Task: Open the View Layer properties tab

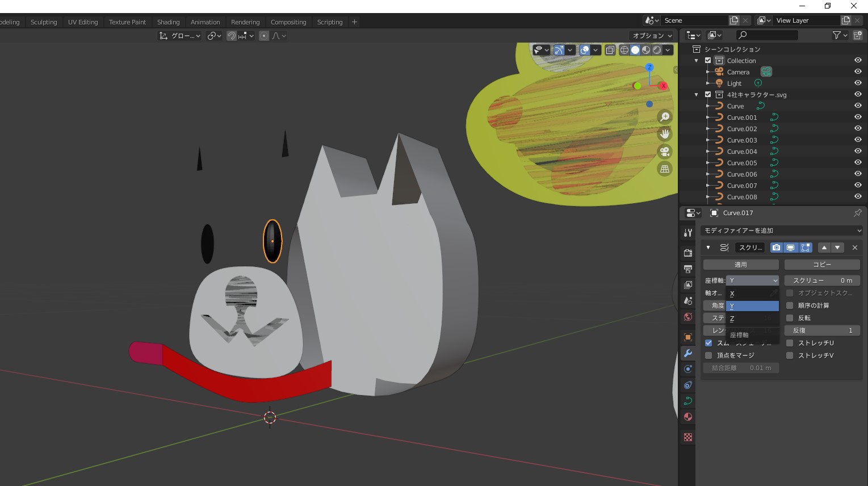Action: point(688,285)
